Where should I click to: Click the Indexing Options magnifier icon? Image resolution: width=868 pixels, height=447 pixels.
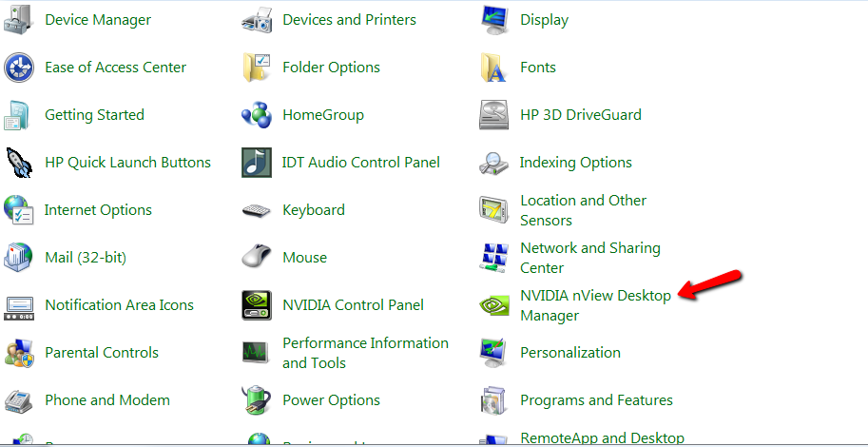[x=494, y=163]
